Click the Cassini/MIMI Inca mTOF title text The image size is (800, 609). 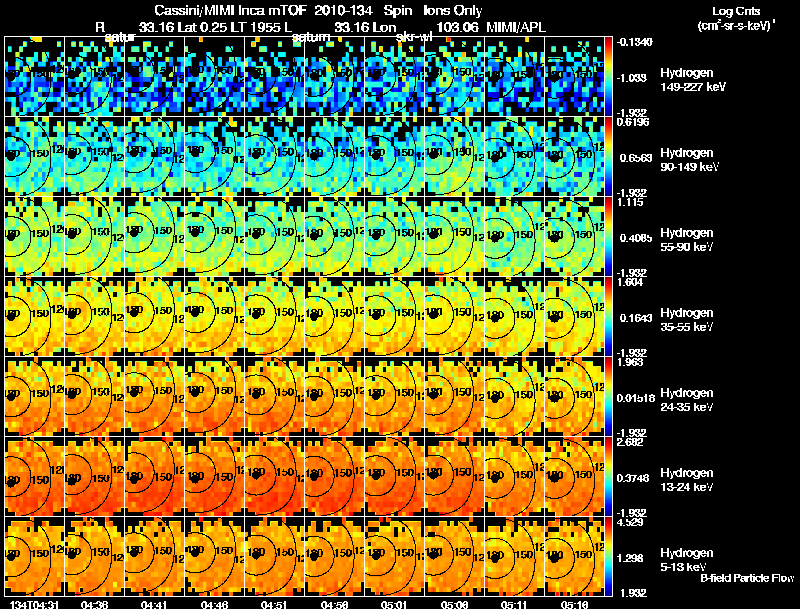coord(230,10)
